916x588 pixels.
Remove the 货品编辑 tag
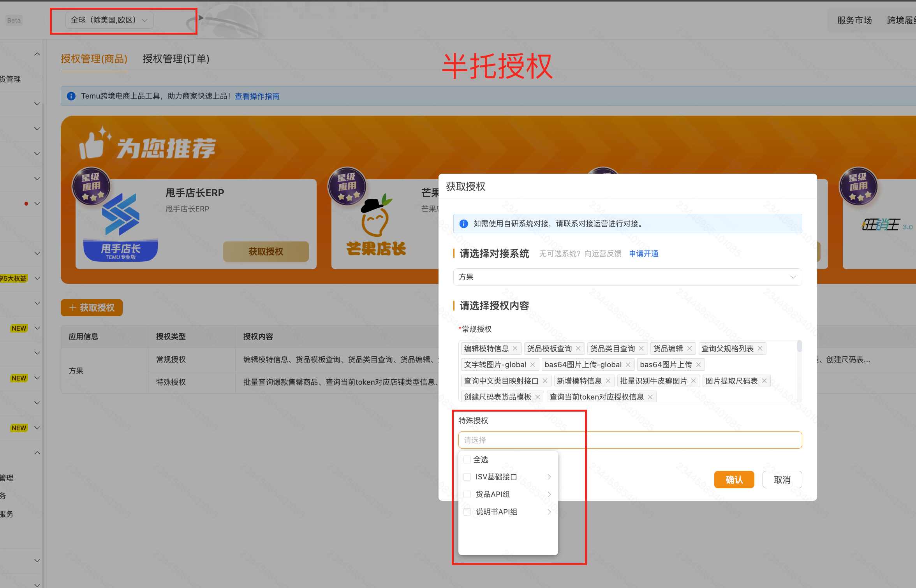click(689, 349)
